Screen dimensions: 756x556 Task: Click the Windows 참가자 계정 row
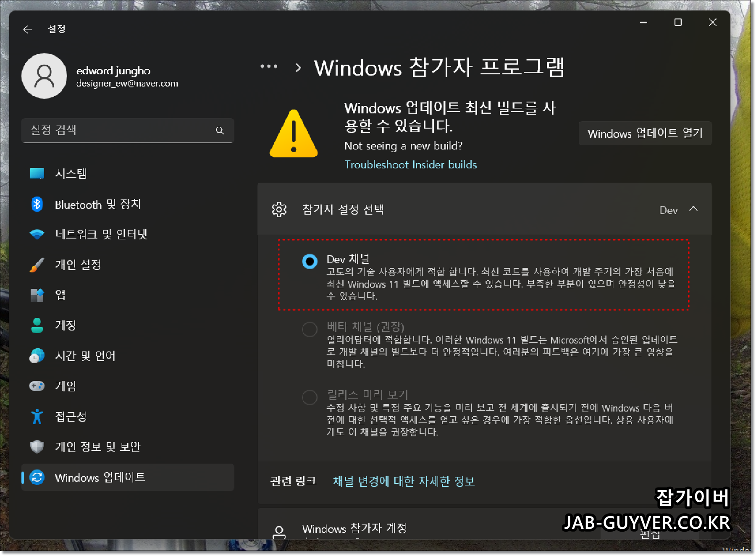click(x=485, y=524)
